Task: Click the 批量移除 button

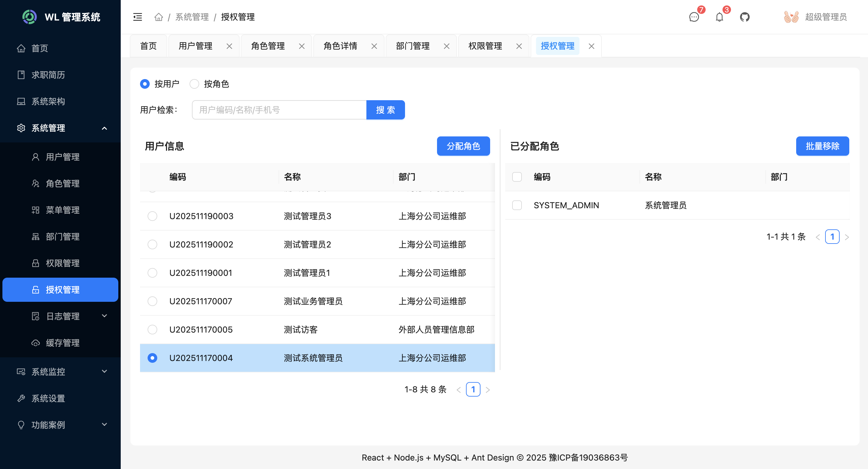Action: tap(822, 146)
